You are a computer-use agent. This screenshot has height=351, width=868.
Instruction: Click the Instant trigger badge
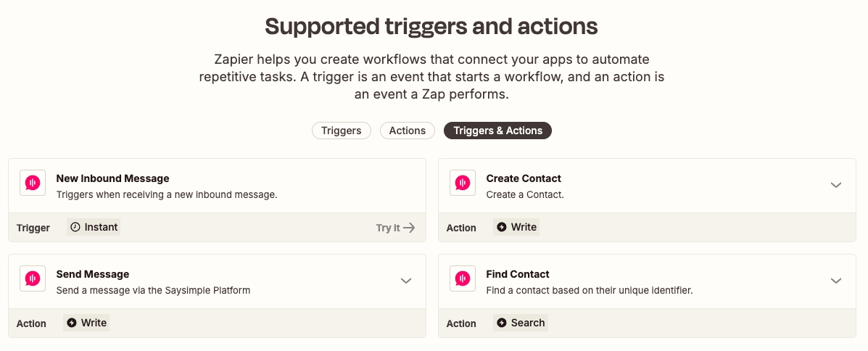click(x=94, y=227)
